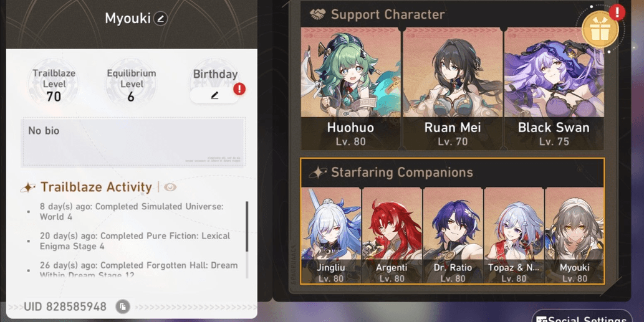
Task: Select Ruan Mei support character card
Action: pyautogui.click(x=452, y=88)
